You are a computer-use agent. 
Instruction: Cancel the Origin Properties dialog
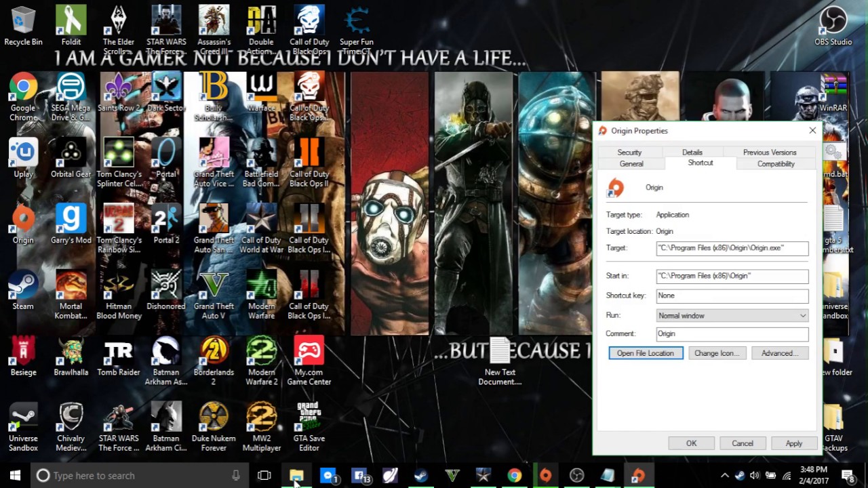[x=743, y=443]
